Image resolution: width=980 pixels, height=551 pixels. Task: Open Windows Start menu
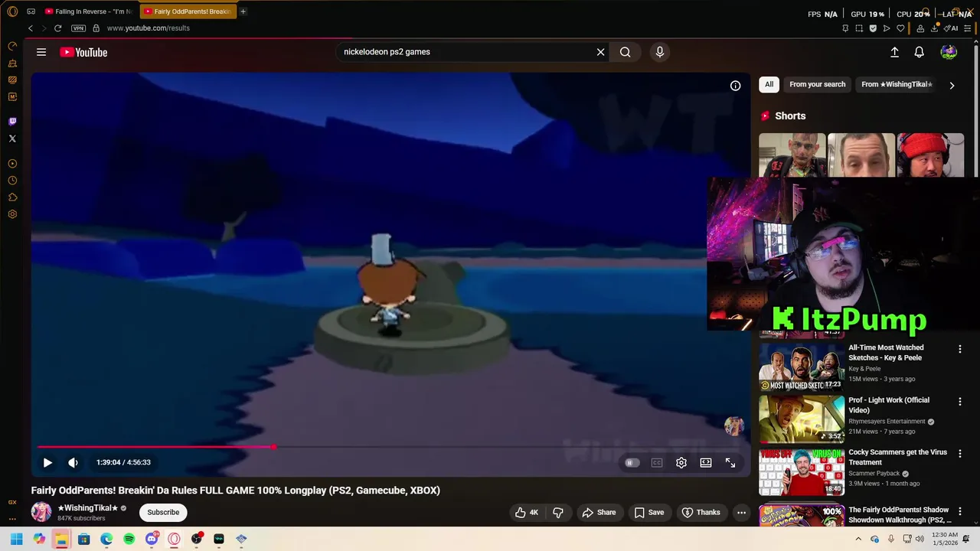click(17, 539)
